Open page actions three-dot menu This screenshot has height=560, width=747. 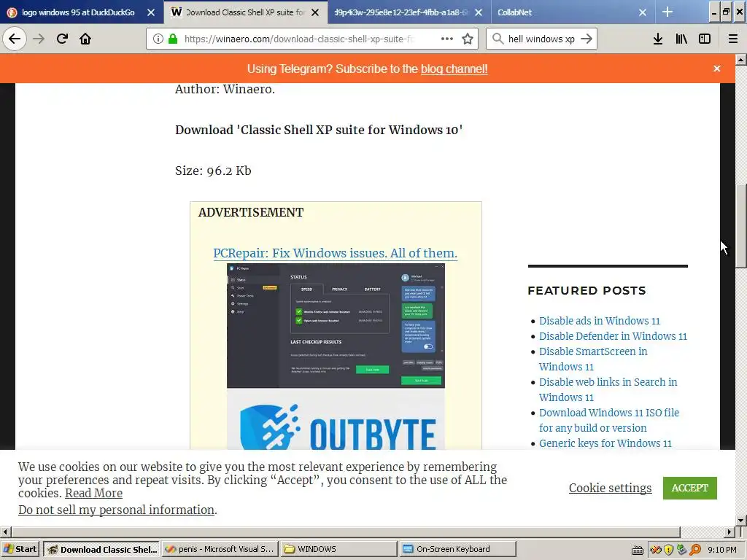pyautogui.click(x=447, y=39)
